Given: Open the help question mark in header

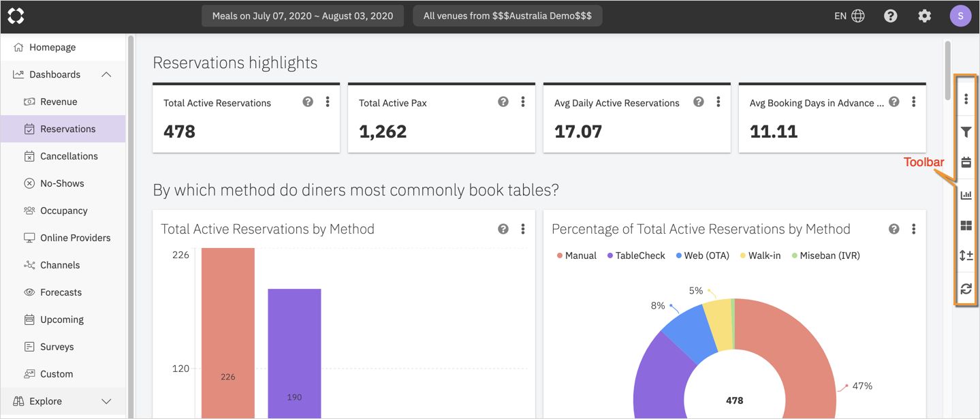Looking at the screenshot, I should (x=891, y=16).
